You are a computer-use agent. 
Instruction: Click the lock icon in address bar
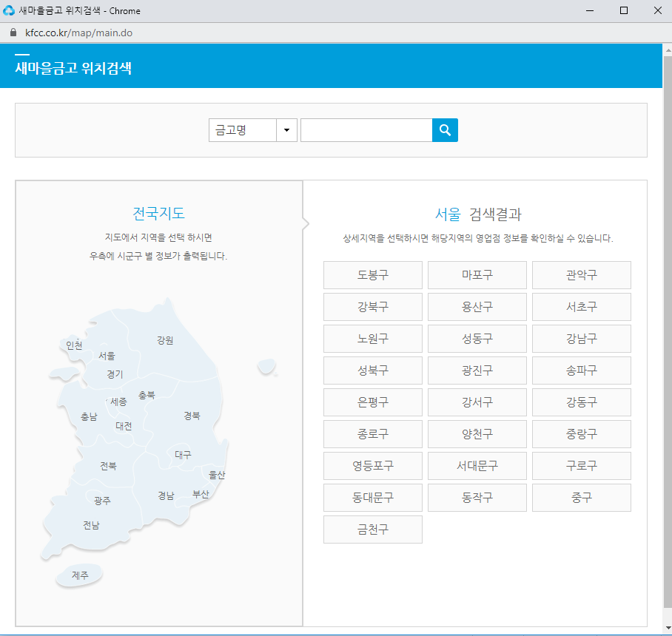tap(13, 33)
